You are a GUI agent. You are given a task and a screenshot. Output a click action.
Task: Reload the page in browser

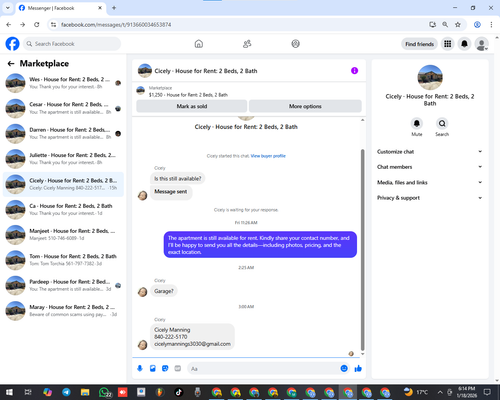[x=37, y=25]
